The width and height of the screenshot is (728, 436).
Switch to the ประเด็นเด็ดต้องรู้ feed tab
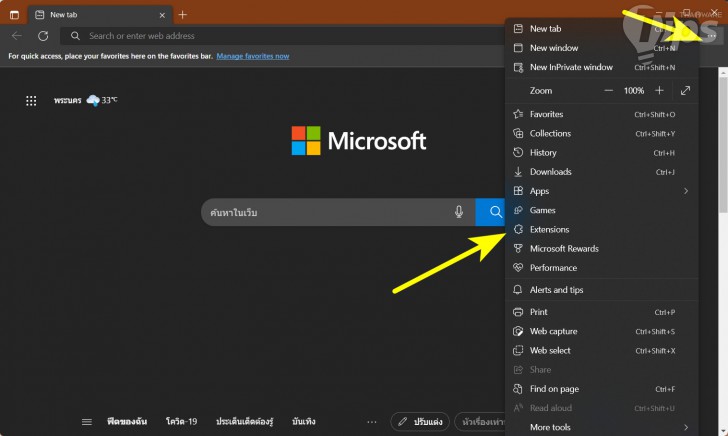point(245,422)
